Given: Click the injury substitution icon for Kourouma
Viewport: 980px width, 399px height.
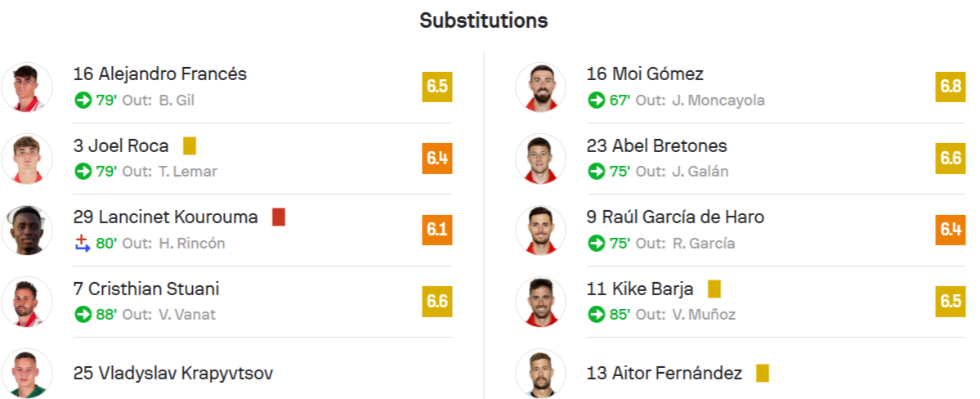Looking at the screenshot, I should [82, 243].
